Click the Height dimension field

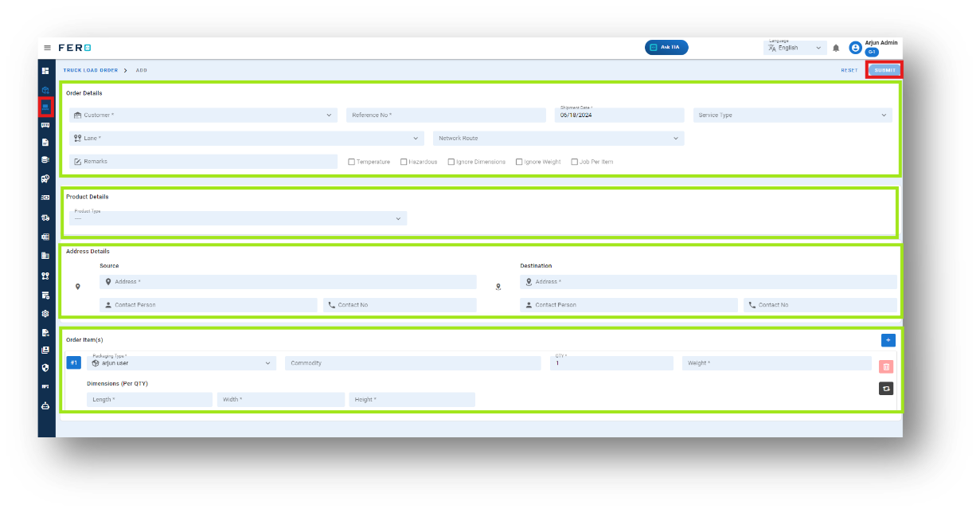point(412,400)
